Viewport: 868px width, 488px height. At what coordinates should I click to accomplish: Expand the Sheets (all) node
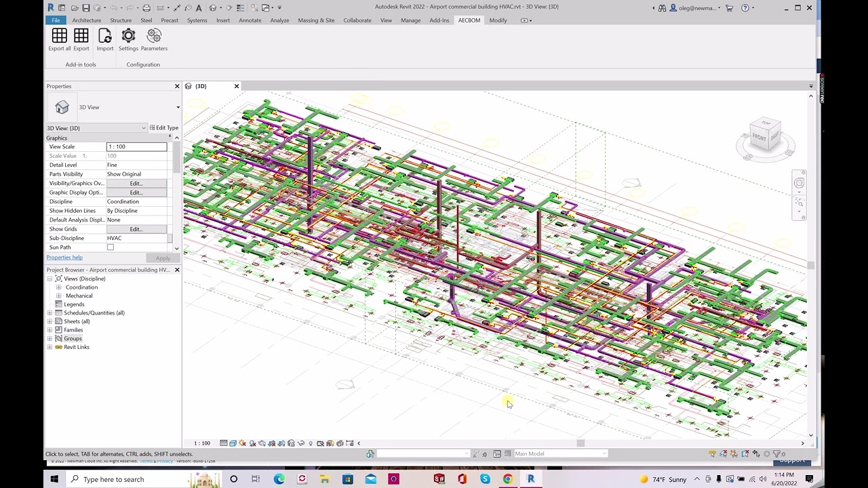tap(50, 321)
